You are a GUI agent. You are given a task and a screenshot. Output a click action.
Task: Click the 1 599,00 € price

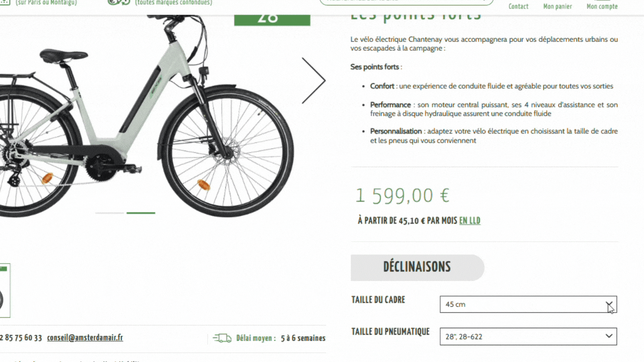click(403, 195)
